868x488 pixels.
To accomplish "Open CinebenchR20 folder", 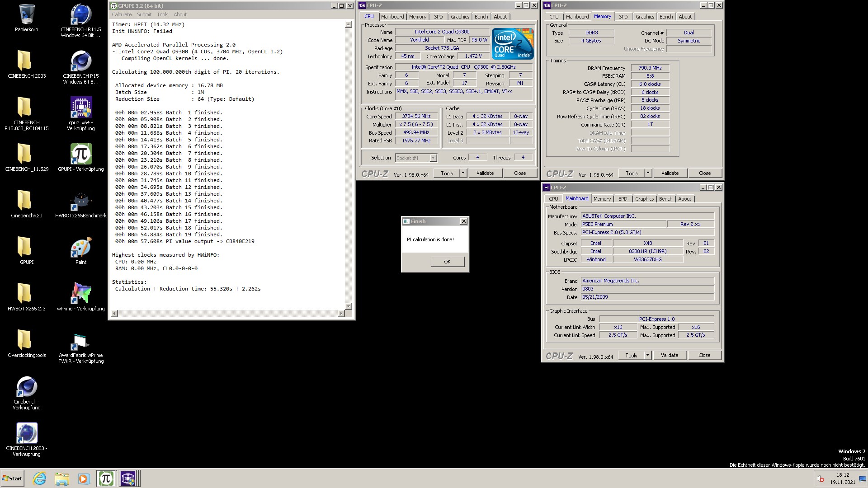I will [x=27, y=204].
